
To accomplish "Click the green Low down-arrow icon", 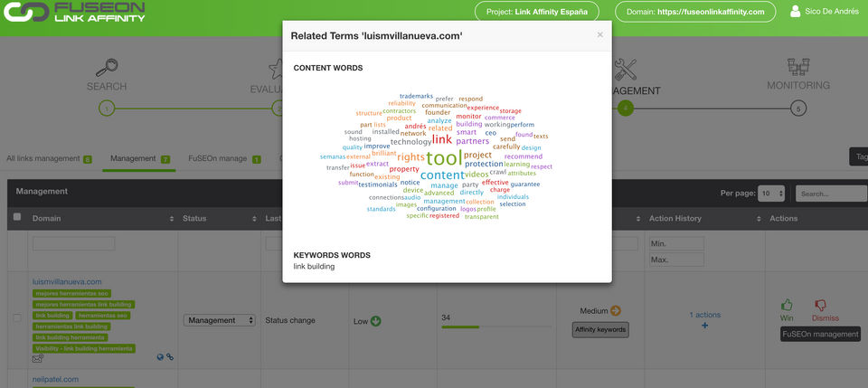I will (376, 320).
